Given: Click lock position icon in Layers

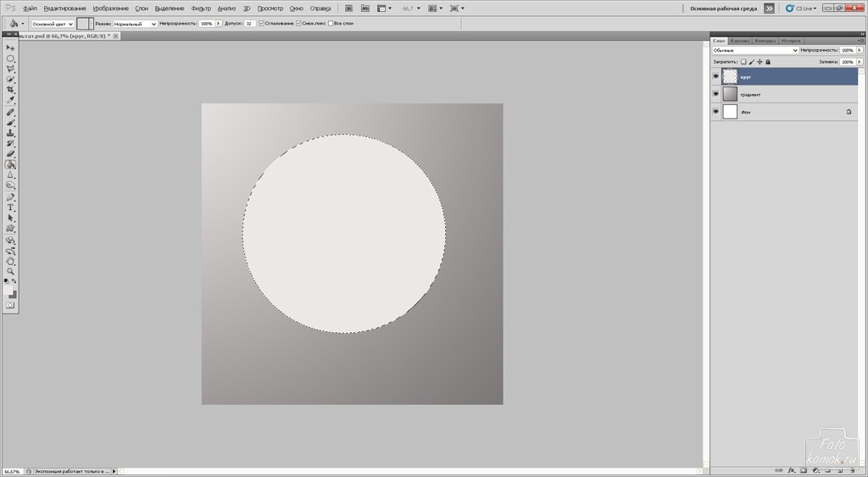Looking at the screenshot, I should [759, 62].
